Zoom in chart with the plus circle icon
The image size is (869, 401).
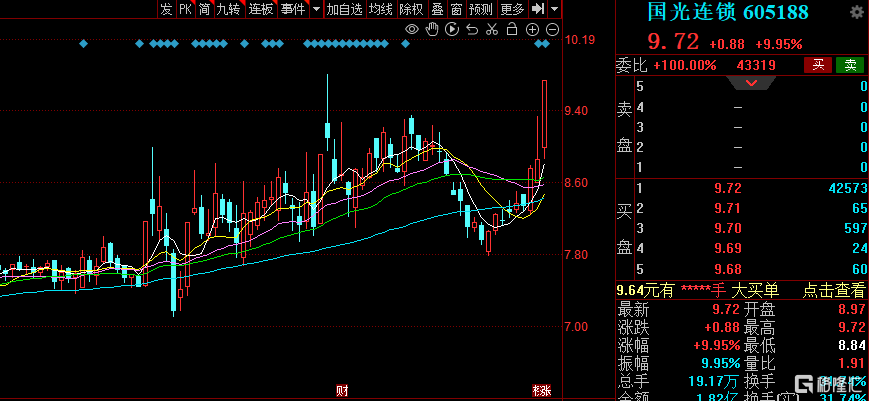pyautogui.click(x=532, y=29)
